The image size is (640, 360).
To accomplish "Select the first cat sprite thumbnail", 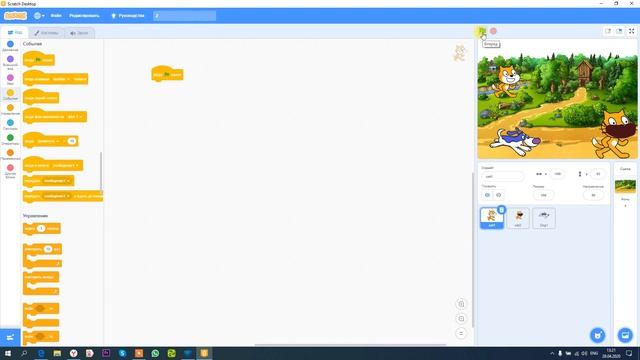I will click(x=491, y=218).
